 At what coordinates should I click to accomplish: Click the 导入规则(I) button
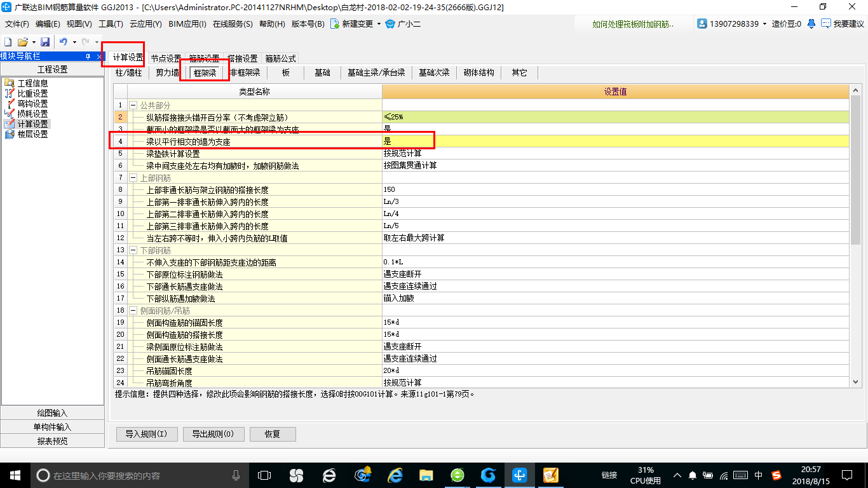146,435
